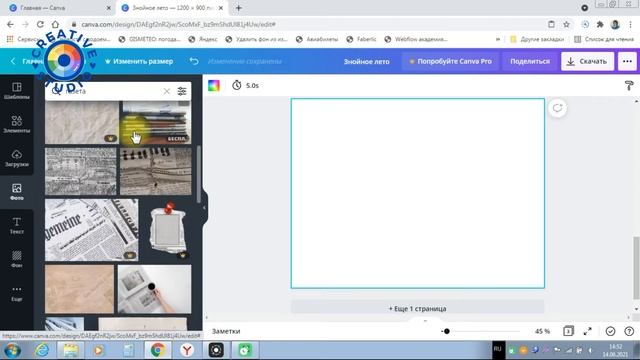Open the Chrome profile avatar
This screenshot has height=360, width=640.
point(615,24)
